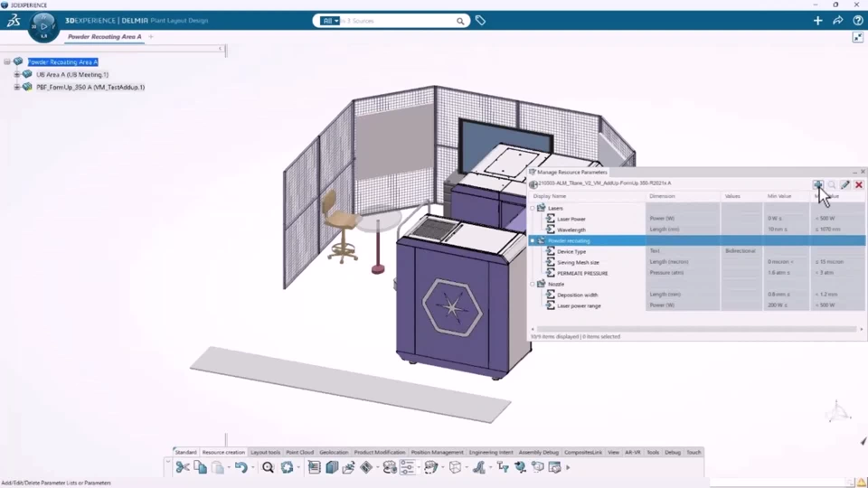Open dropdown next to wireframe cube icon
The height and width of the screenshot is (488, 868).
467,467
